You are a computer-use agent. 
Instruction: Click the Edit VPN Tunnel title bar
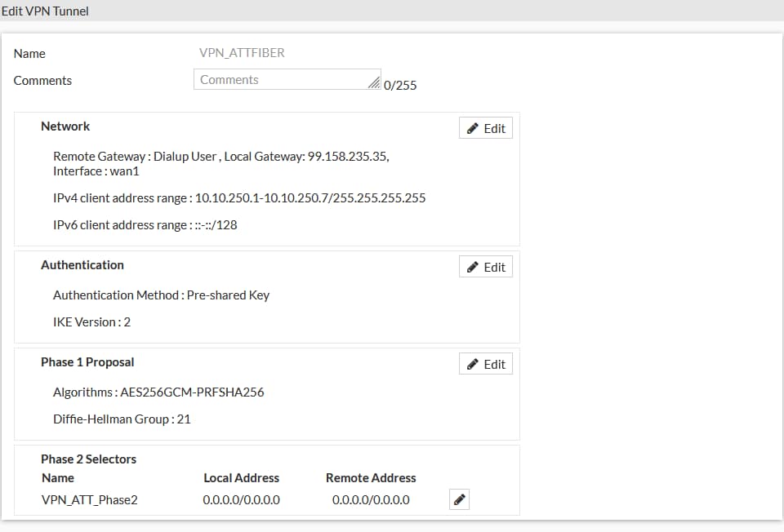coord(46,11)
